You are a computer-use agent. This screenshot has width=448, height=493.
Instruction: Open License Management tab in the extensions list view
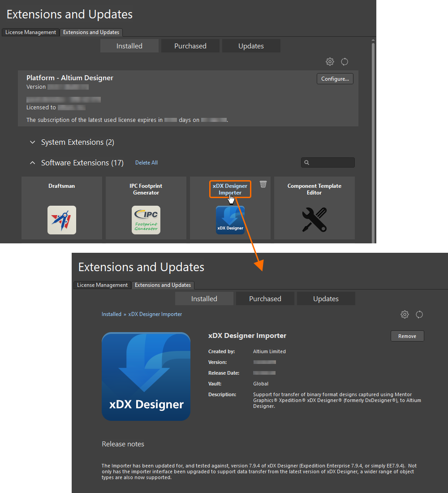click(x=30, y=32)
